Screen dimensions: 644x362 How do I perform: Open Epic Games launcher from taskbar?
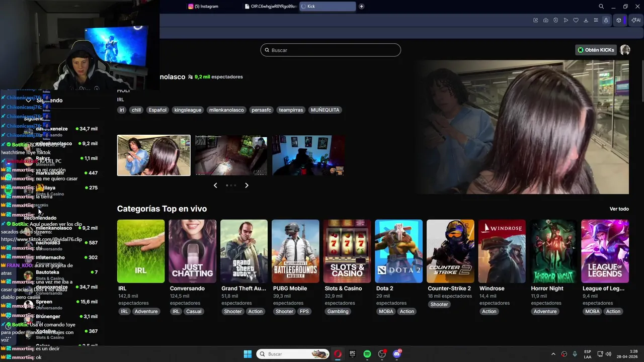(x=353, y=354)
